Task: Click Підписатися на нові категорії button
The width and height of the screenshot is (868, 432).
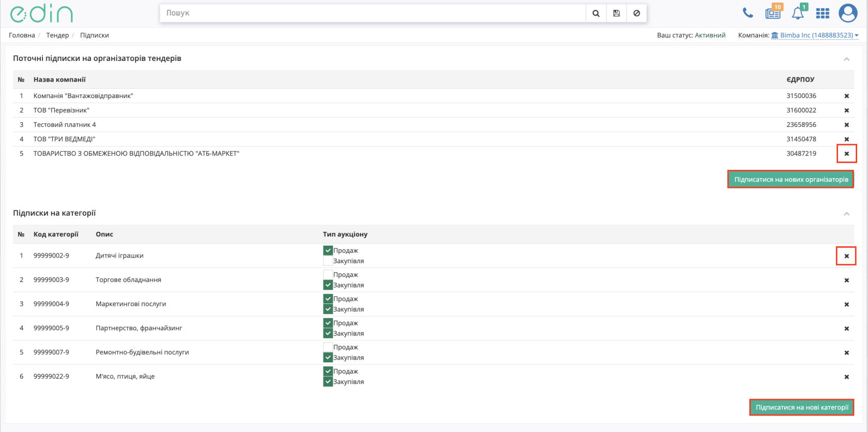Action: [802, 407]
